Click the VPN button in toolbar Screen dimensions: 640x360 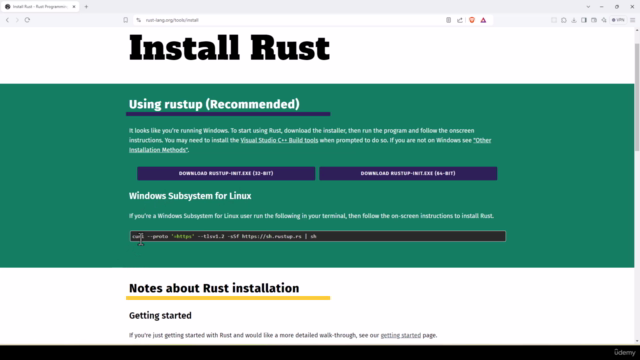tap(618, 20)
